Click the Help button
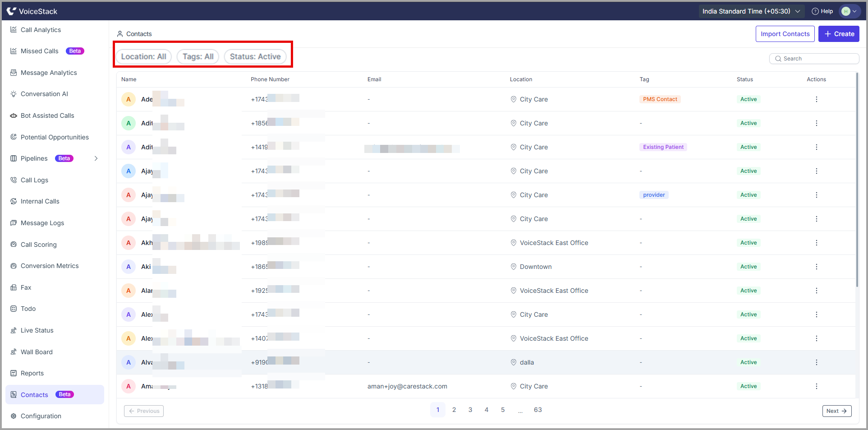 [822, 11]
